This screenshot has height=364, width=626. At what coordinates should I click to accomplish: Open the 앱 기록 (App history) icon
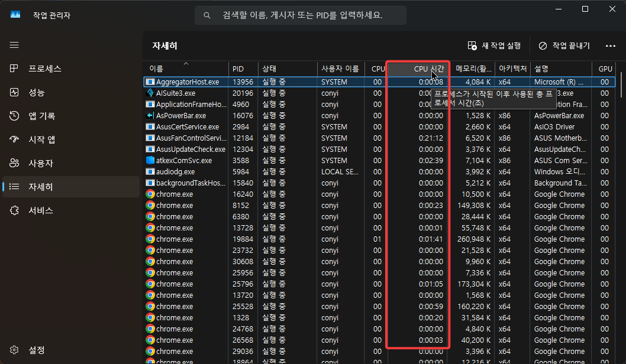coord(14,116)
